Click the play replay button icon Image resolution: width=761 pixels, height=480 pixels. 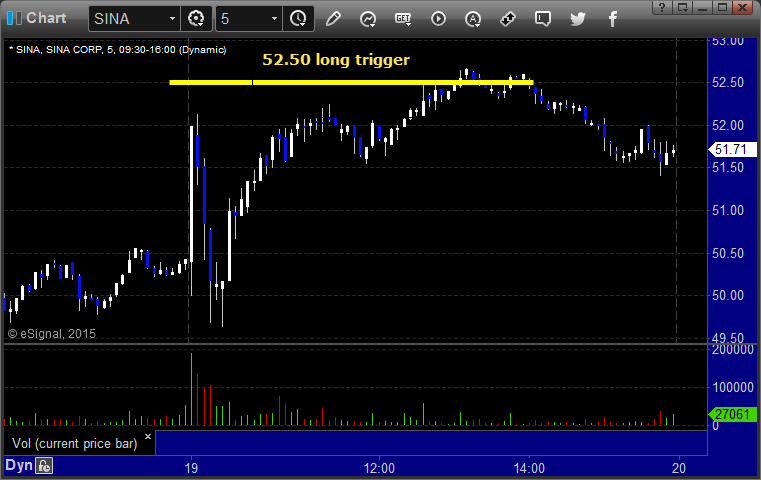[x=438, y=19]
